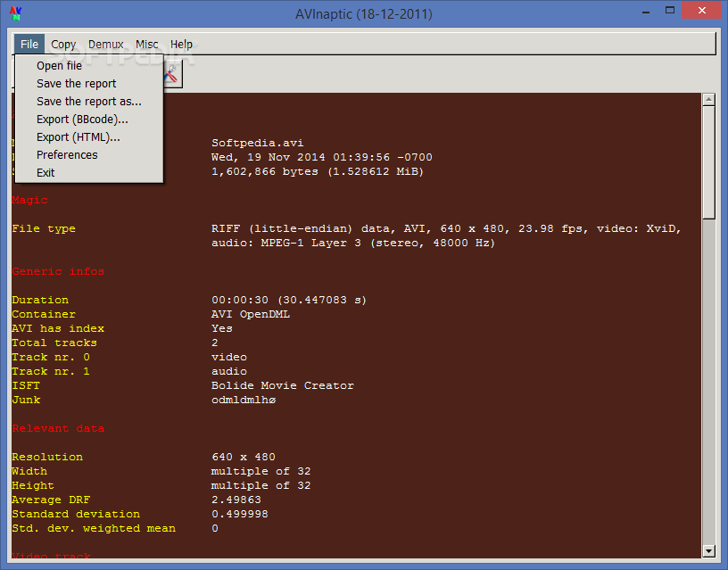The width and height of the screenshot is (728, 570).
Task: Close the File menu via File
Action: [29, 45]
